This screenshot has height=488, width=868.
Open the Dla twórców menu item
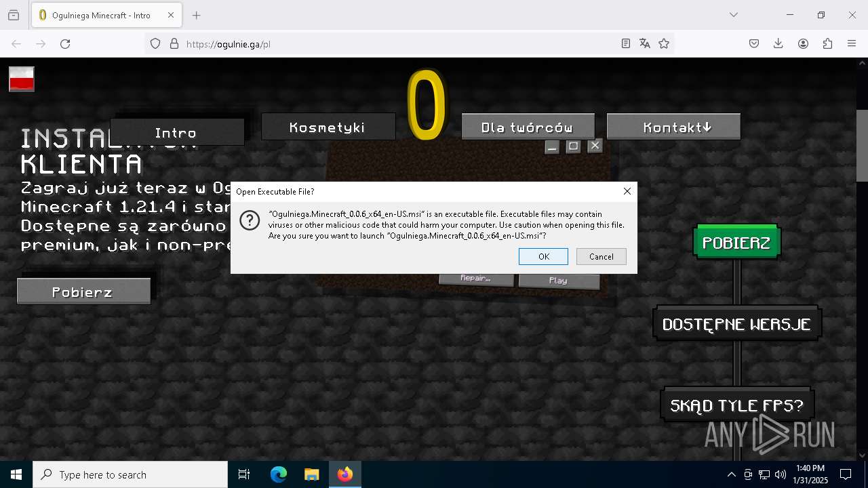(x=528, y=127)
